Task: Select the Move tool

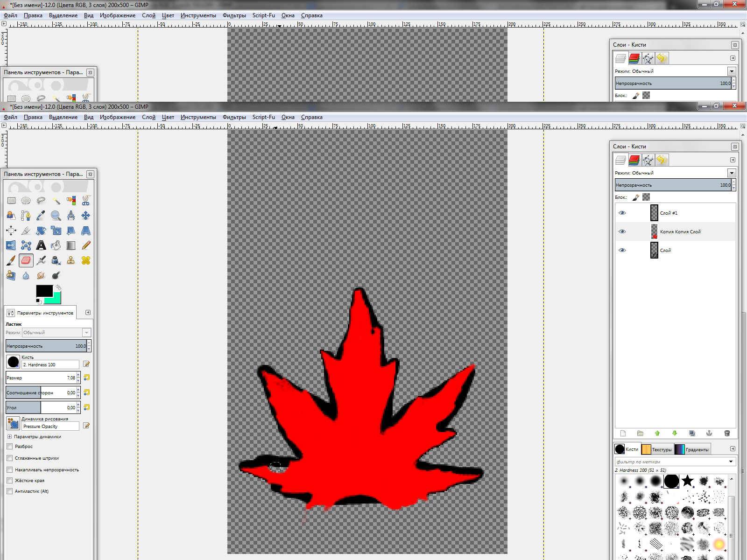Action: click(86, 216)
